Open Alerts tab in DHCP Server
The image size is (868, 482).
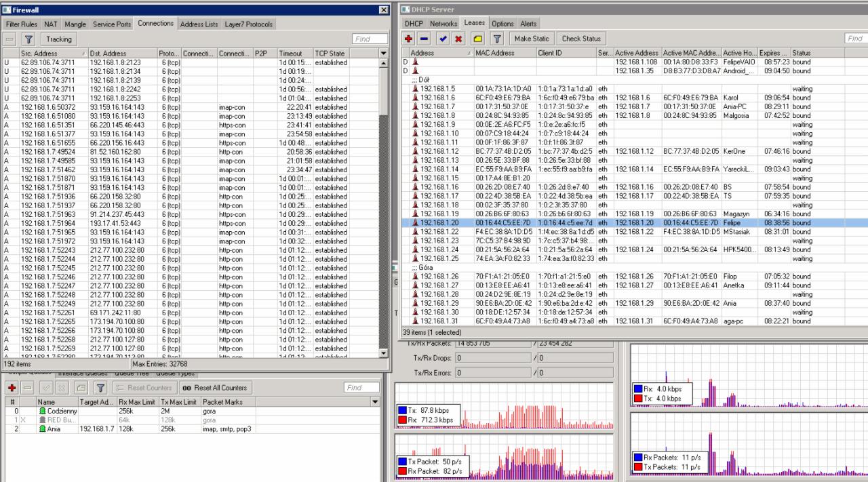tap(528, 24)
